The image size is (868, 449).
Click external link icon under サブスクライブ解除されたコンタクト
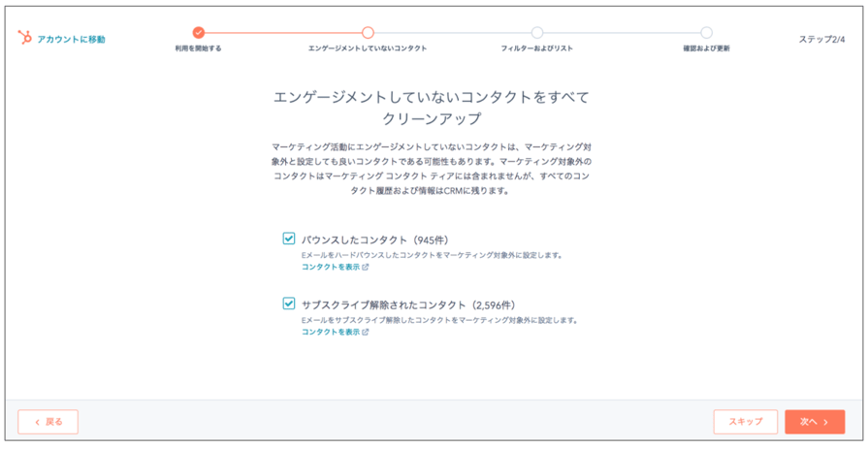[366, 333]
